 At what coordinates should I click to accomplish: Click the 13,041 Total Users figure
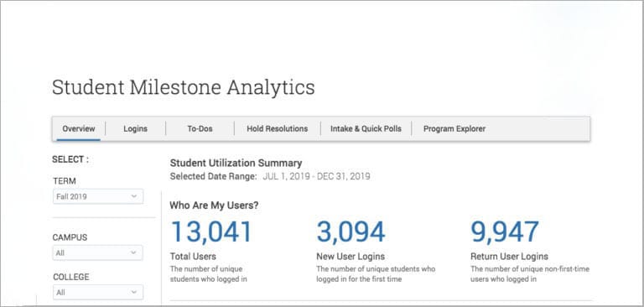(211, 232)
